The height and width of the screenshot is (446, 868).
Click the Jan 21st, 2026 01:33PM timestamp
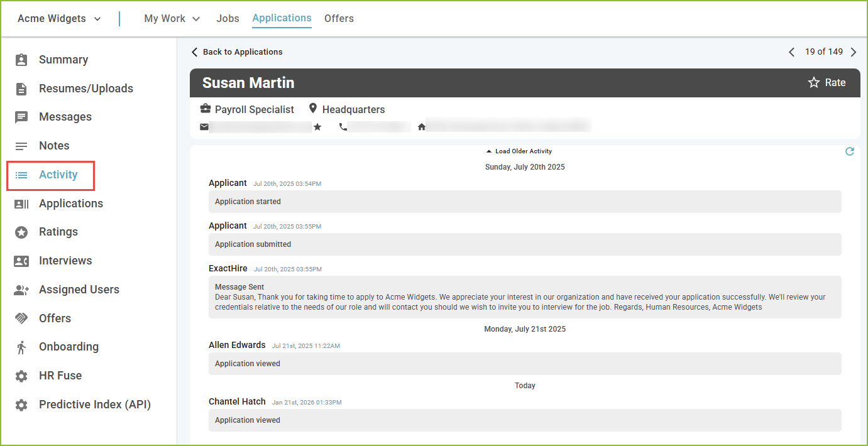[x=307, y=403]
